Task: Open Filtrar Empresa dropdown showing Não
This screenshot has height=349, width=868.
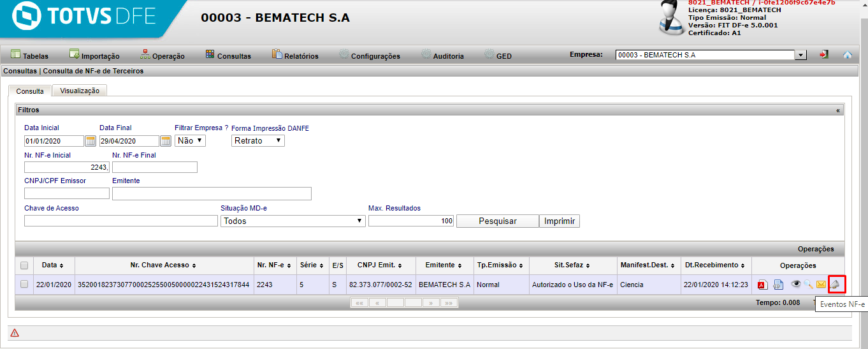Action: pyautogui.click(x=190, y=140)
